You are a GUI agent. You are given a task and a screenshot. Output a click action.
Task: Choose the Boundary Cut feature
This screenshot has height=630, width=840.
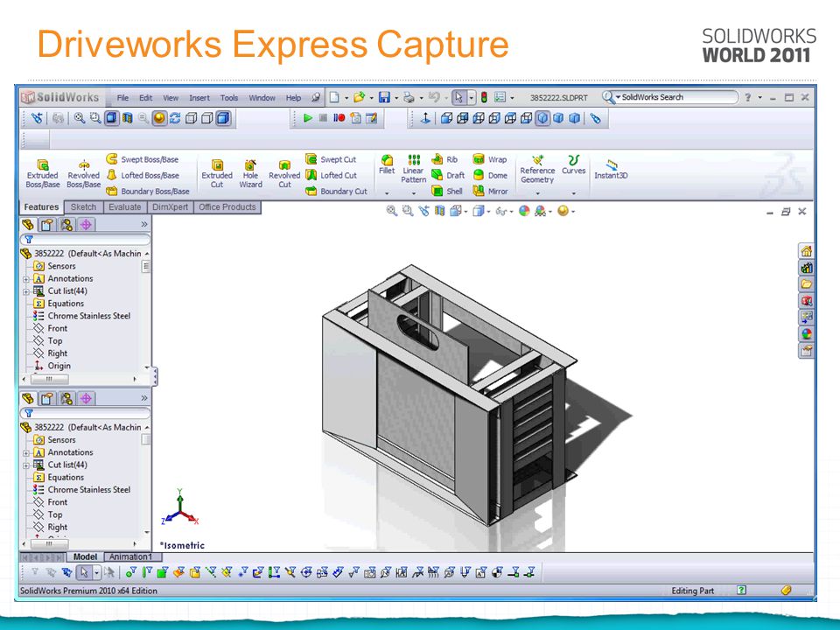336,192
